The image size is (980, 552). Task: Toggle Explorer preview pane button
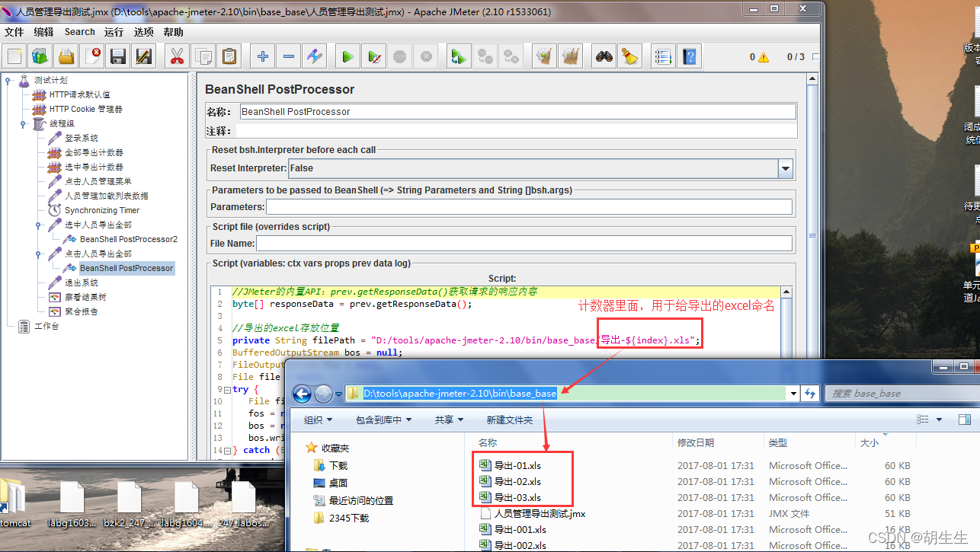coord(965,420)
